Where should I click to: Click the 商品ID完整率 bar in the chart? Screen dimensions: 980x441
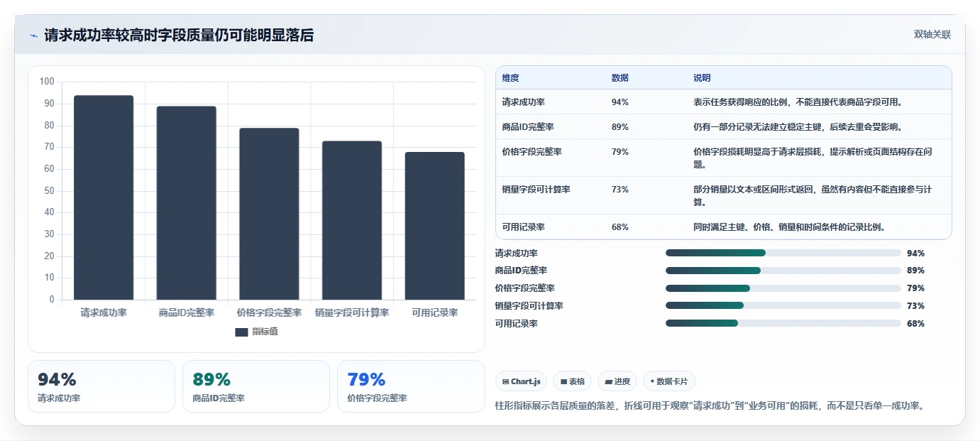(x=187, y=203)
